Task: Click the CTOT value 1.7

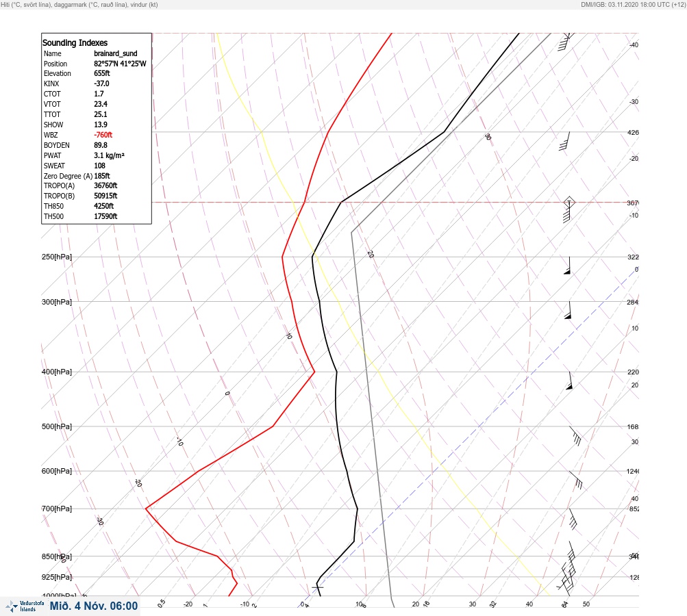Action: 99,94
